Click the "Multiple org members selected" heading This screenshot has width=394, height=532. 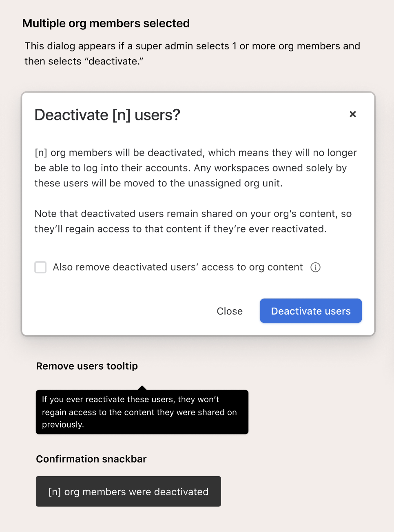point(106,23)
